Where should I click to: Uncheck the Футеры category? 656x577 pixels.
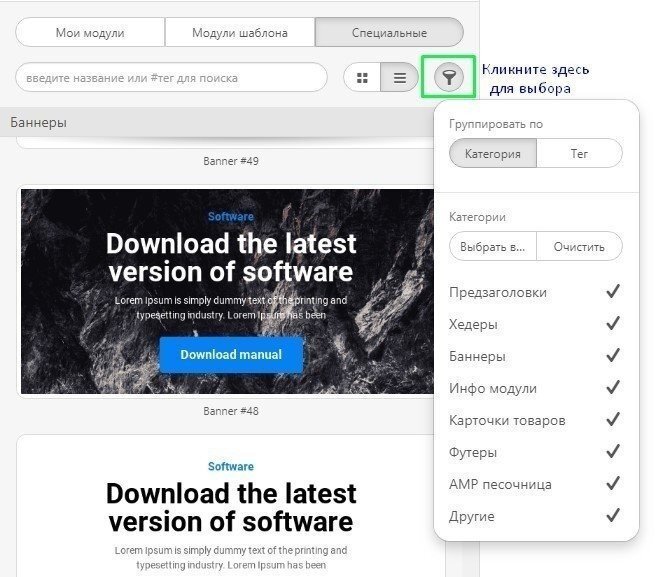click(613, 452)
